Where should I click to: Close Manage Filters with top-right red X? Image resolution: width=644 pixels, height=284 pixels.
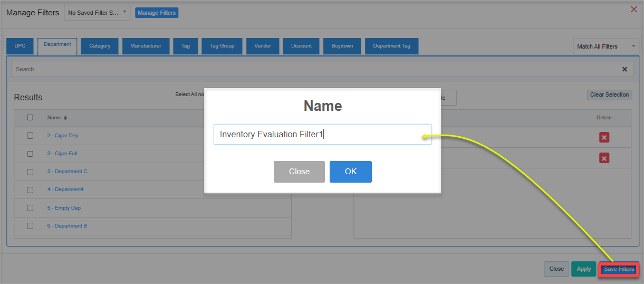tap(634, 9)
